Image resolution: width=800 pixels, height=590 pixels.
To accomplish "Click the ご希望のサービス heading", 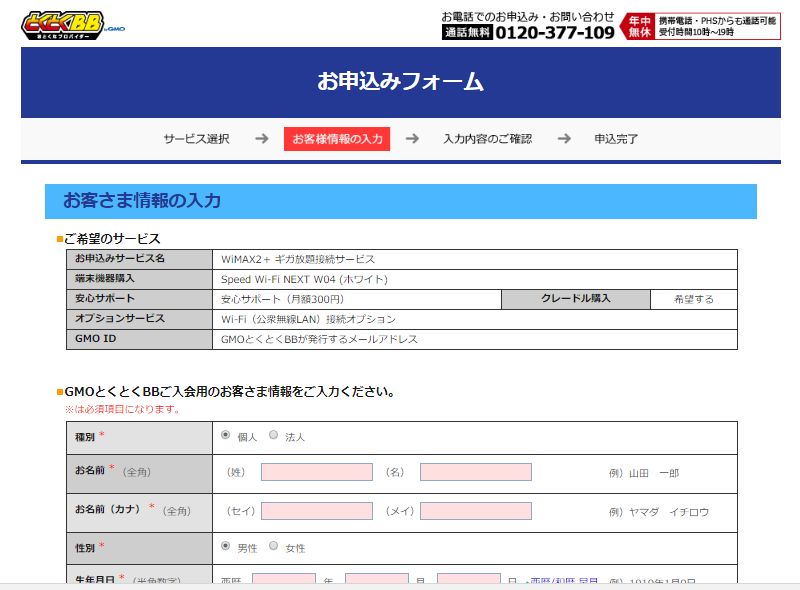I will [112, 238].
